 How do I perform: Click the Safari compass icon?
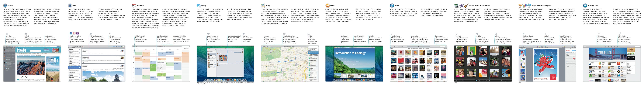[5, 5]
